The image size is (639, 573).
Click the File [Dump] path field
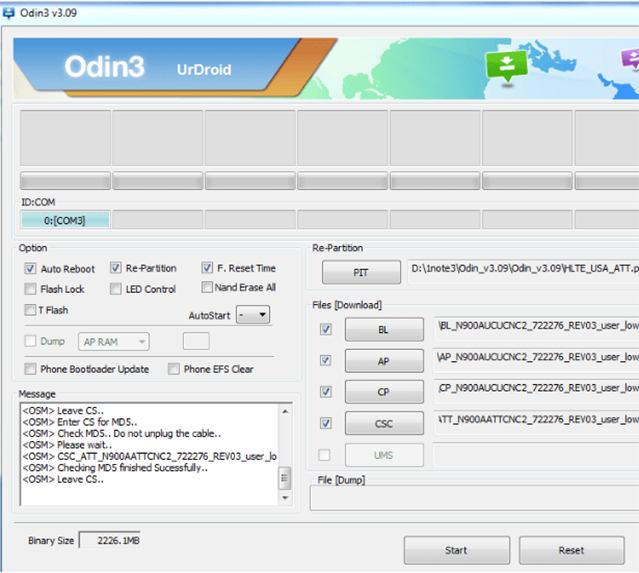point(474,498)
